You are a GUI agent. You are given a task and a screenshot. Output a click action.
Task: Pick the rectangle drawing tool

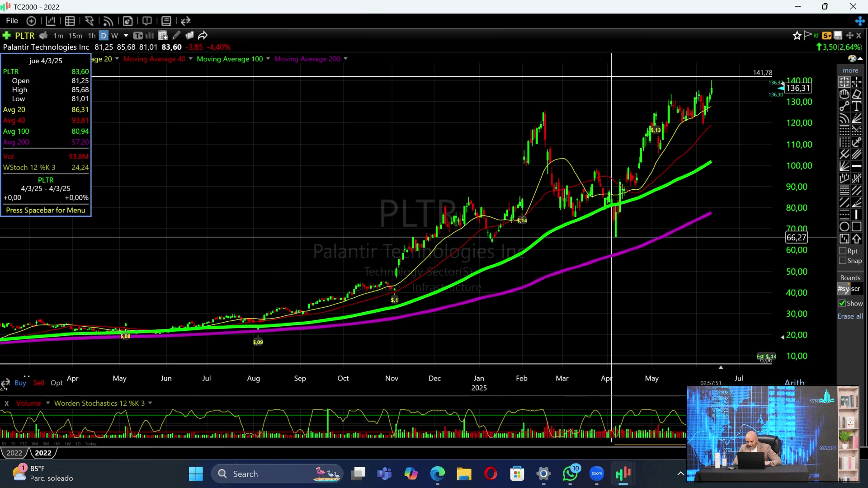coord(856,227)
